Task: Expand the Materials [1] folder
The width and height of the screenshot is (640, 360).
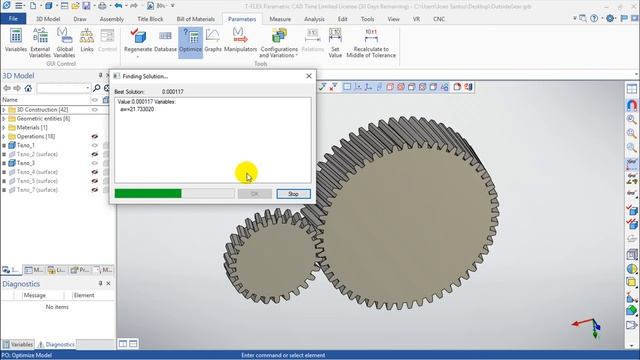Action: (4, 128)
